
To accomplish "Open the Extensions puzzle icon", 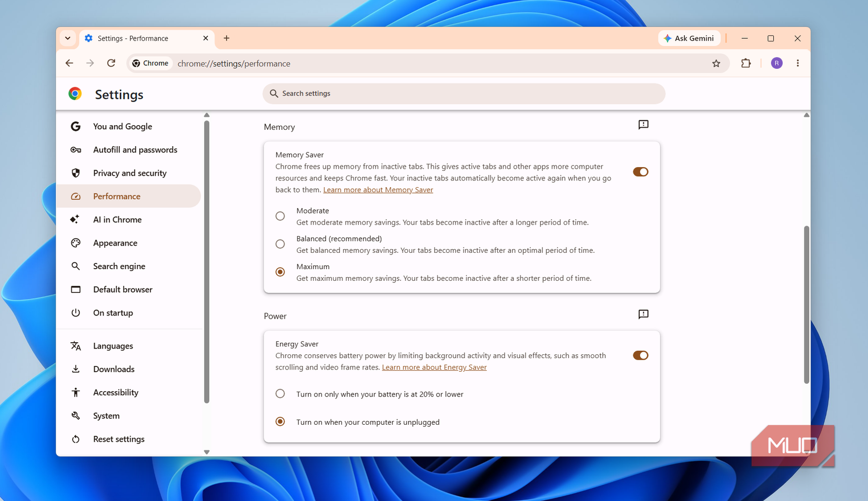I will 746,64.
